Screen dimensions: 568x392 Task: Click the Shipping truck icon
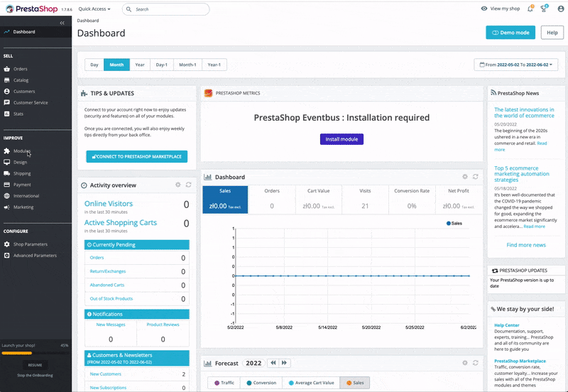tap(6, 173)
